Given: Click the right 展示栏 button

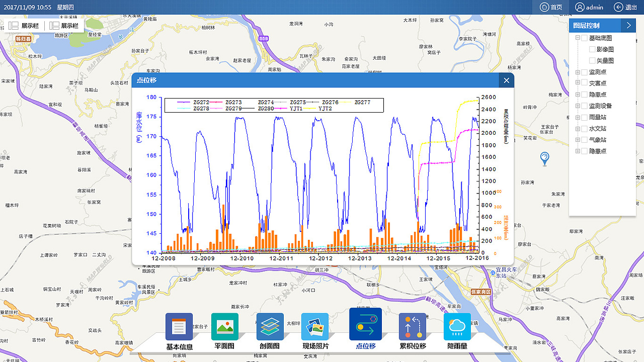Looking at the screenshot, I should point(64,25).
